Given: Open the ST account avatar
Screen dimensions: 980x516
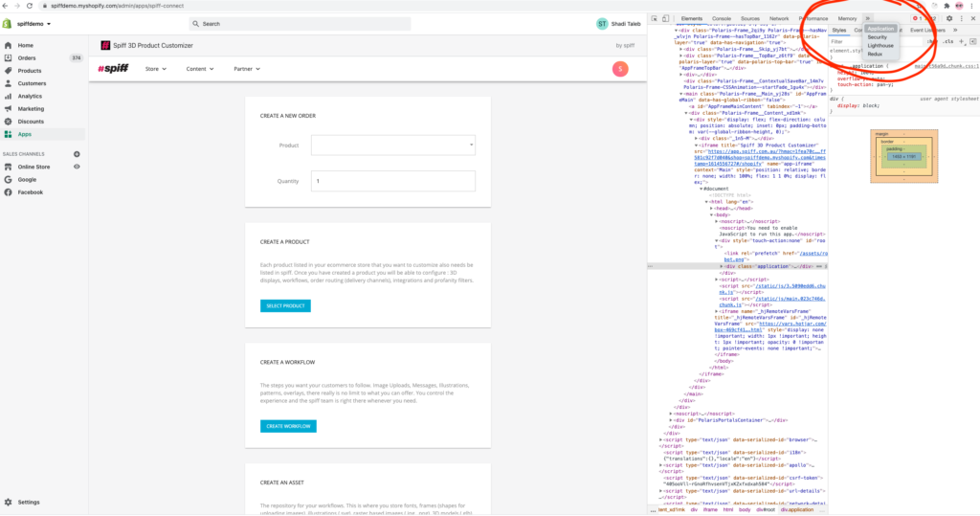Looking at the screenshot, I should tap(602, 24).
